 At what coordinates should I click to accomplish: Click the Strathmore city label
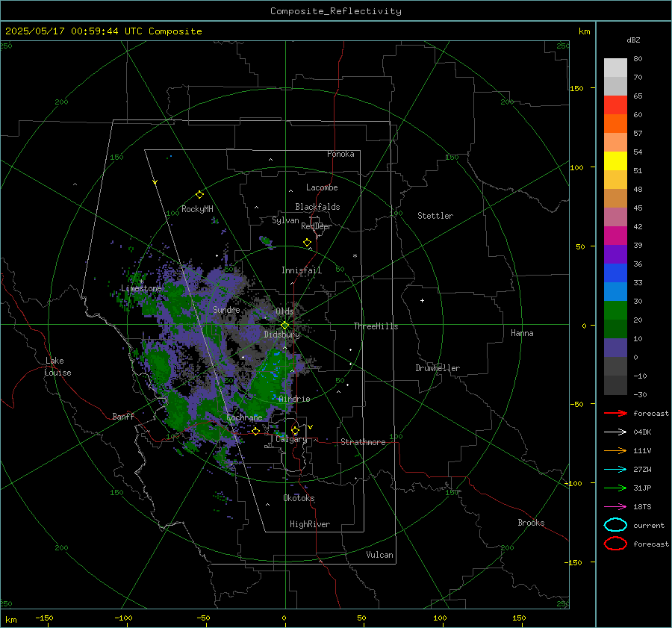[x=363, y=442]
